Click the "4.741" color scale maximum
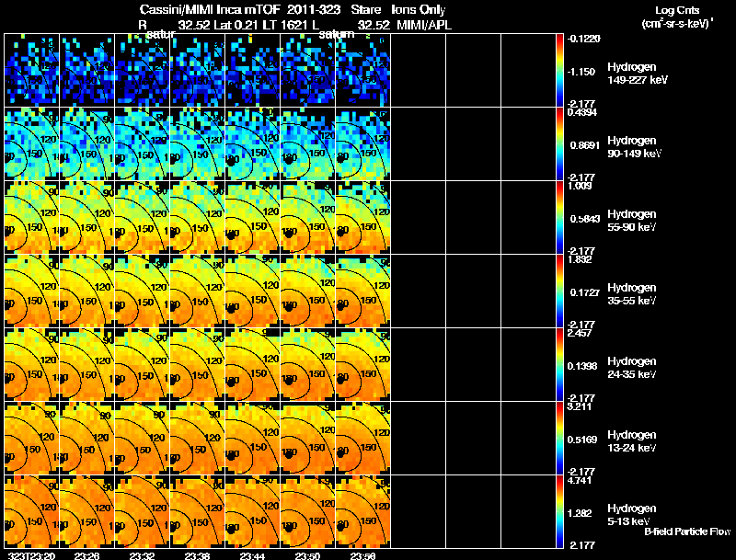This screenshot has width=736, height=560. (x=580, y=480)
